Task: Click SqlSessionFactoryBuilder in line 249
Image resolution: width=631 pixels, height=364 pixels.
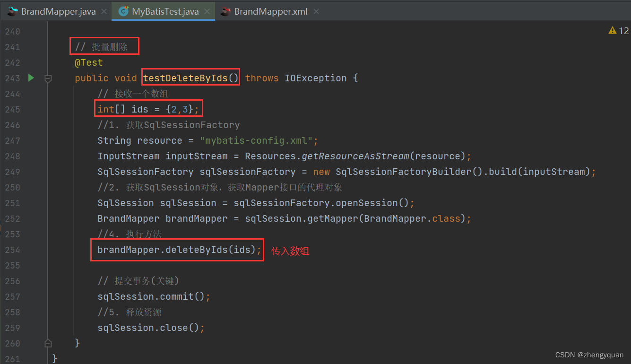Action: coord(403,172)
